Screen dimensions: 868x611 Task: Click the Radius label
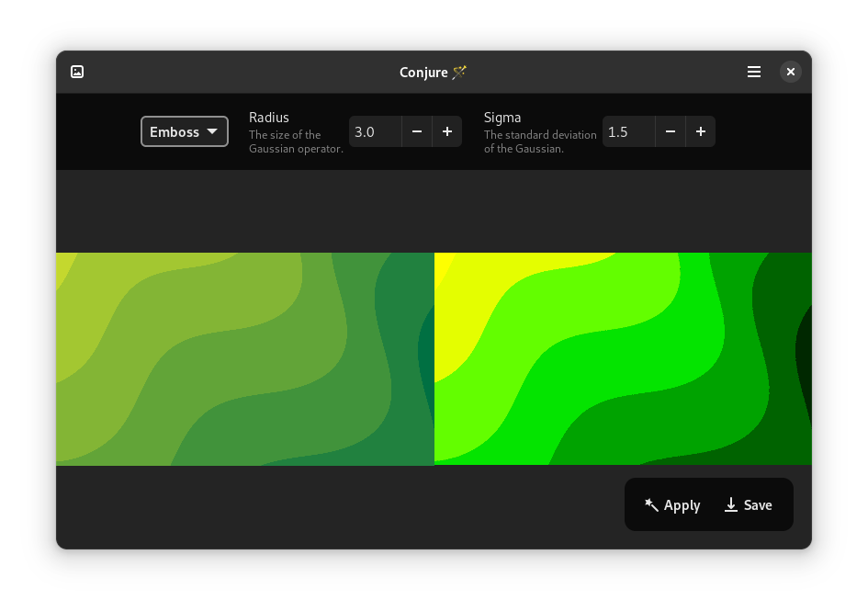point(269,118)
